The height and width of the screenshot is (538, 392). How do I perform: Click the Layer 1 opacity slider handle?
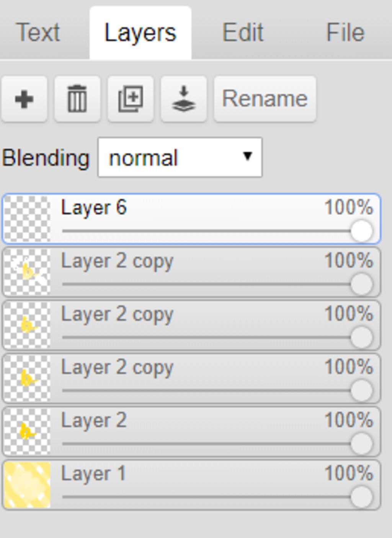(361, 497)
